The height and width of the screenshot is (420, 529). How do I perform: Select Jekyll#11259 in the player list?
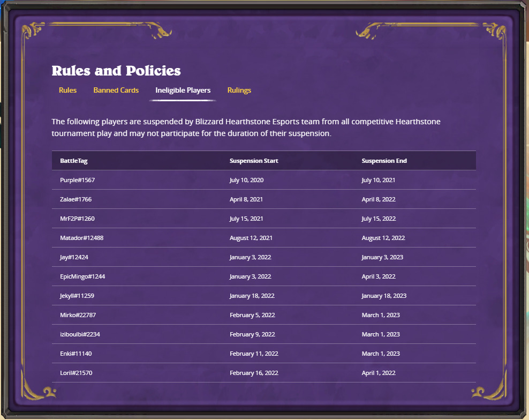click(77, 296)
